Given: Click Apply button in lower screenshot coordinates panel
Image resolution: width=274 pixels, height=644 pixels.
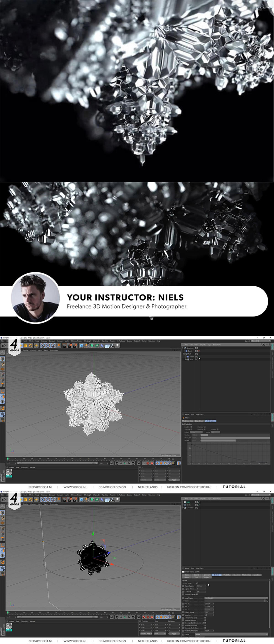Looking at the screenshot, I should click(x=174, y=634).
